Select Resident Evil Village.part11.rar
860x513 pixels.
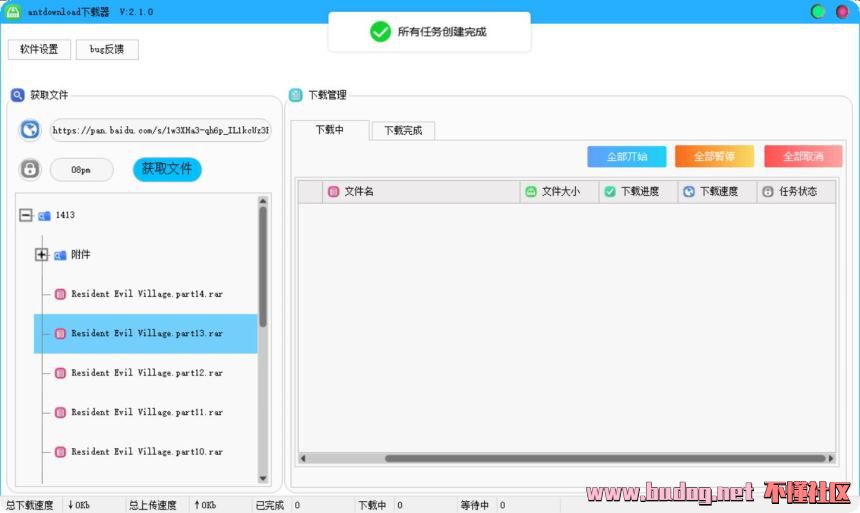pos(147,413)
